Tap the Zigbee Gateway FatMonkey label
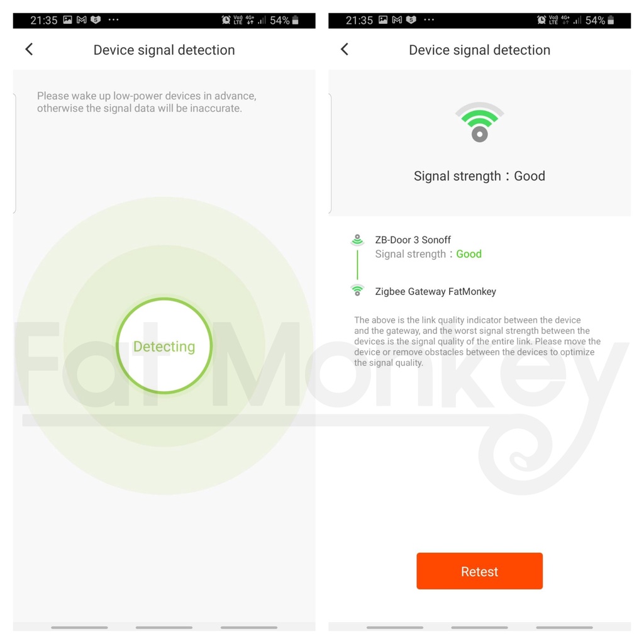644x644 pixels. click(435, 292)
